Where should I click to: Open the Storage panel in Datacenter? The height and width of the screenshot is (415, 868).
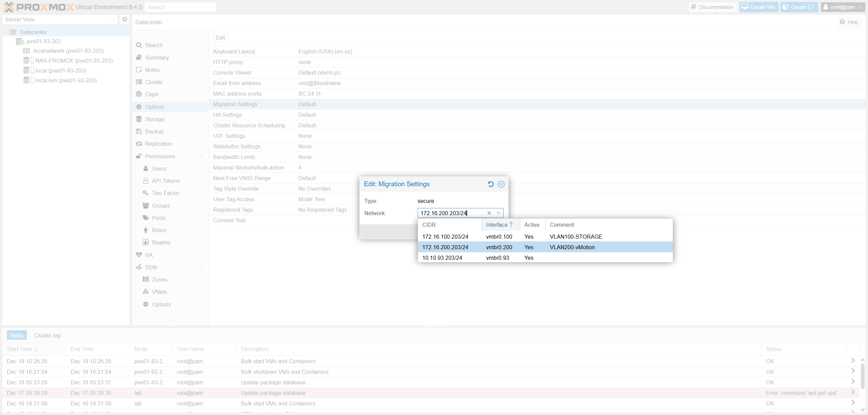(154, 119)
